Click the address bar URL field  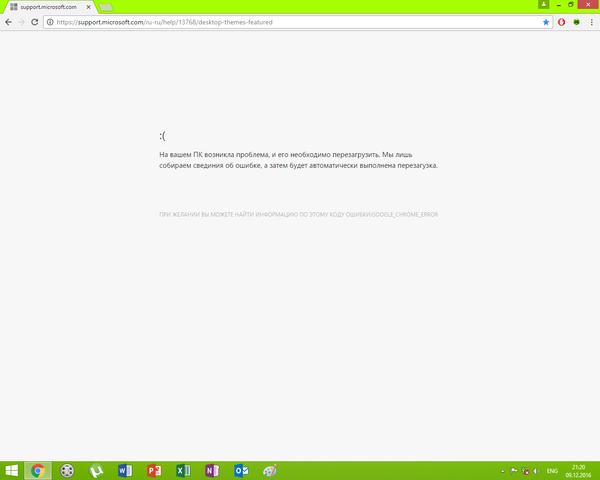tap(300, 21)
